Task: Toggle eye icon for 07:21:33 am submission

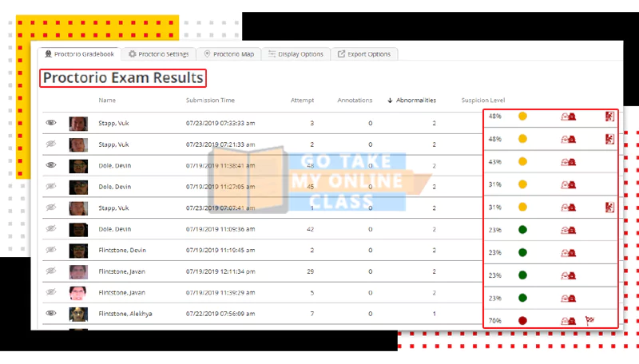Action: click(x=51, y=144)
